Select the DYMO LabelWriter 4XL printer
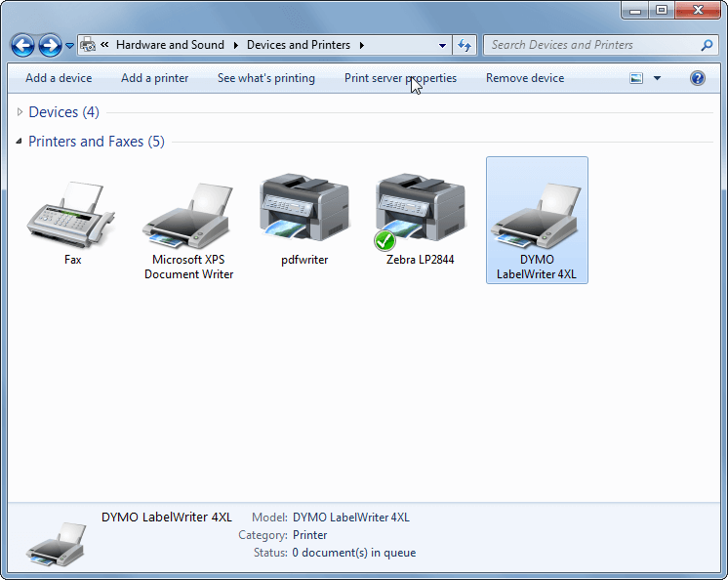Viewport: 728px width, 580px height. click(537, 220)
